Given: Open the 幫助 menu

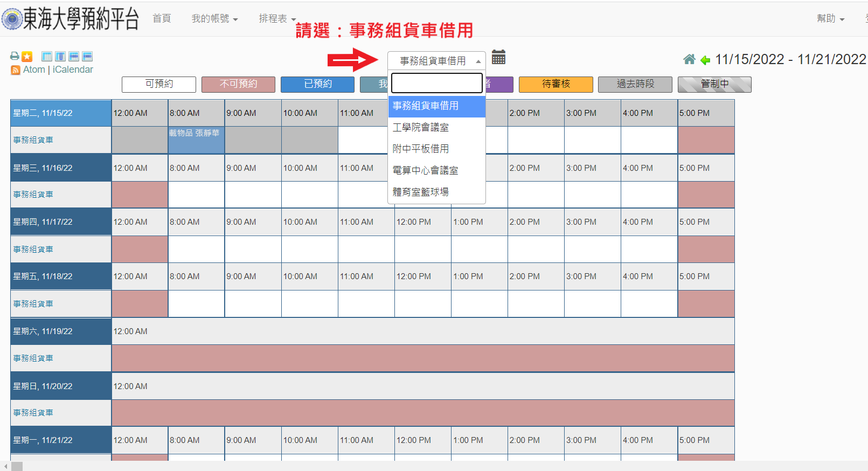Looking at the screenshot, I should [830, 19].
